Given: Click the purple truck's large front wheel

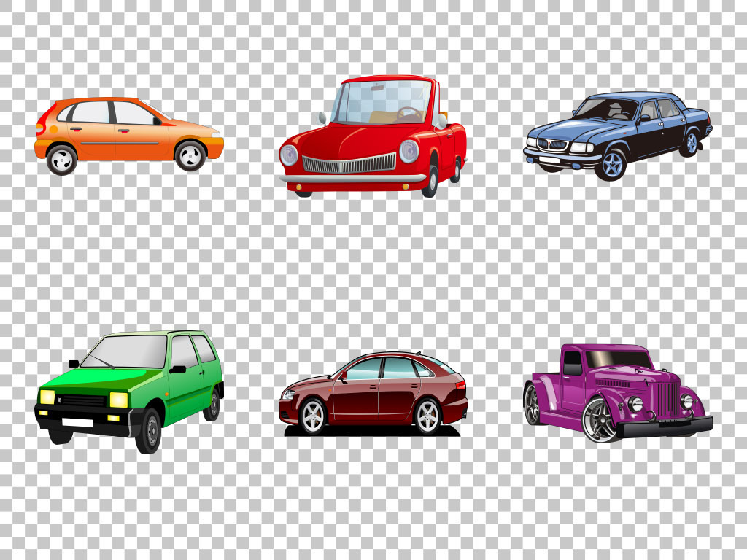Looking at the screenshot, I should click(x=600, y=420).
